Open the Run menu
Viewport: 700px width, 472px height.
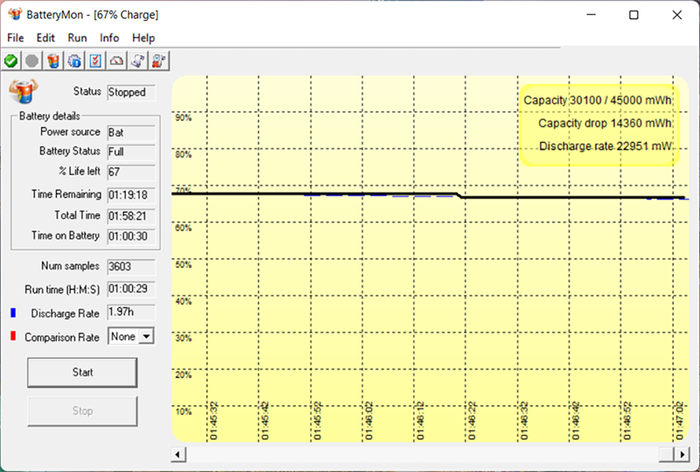(x=77, y=38)
